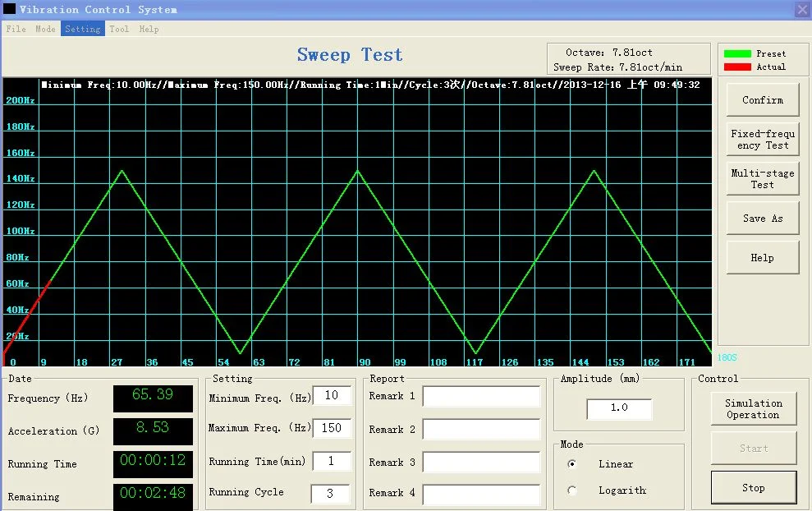Viewport: 812px width, 511px height.
Task: Stop the running sweep test
Action: 753,488
